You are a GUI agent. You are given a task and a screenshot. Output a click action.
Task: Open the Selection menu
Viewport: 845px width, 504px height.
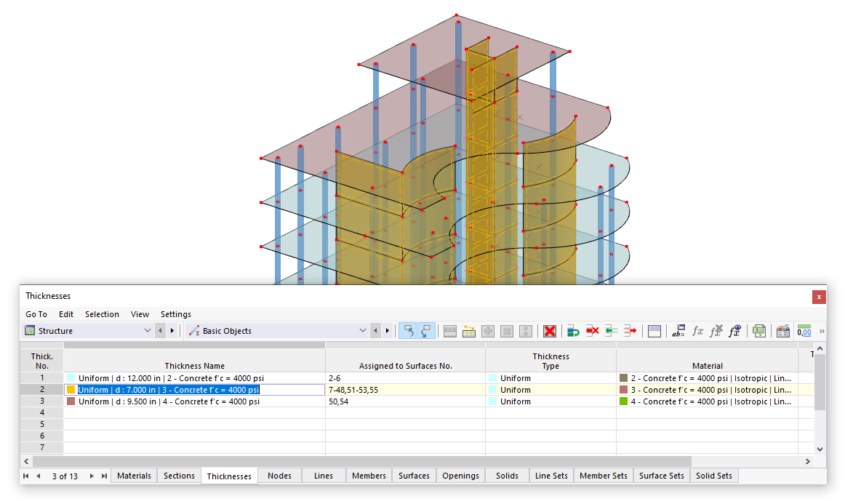coord(102,313)
